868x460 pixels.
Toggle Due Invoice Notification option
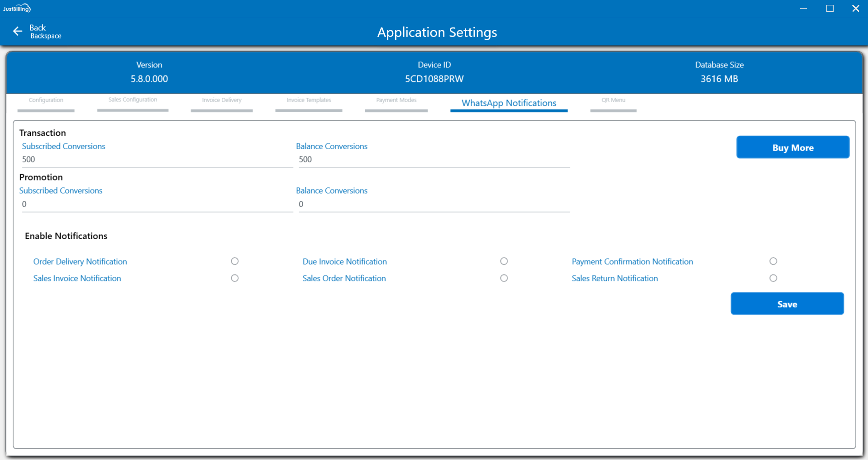pos(504,261)
